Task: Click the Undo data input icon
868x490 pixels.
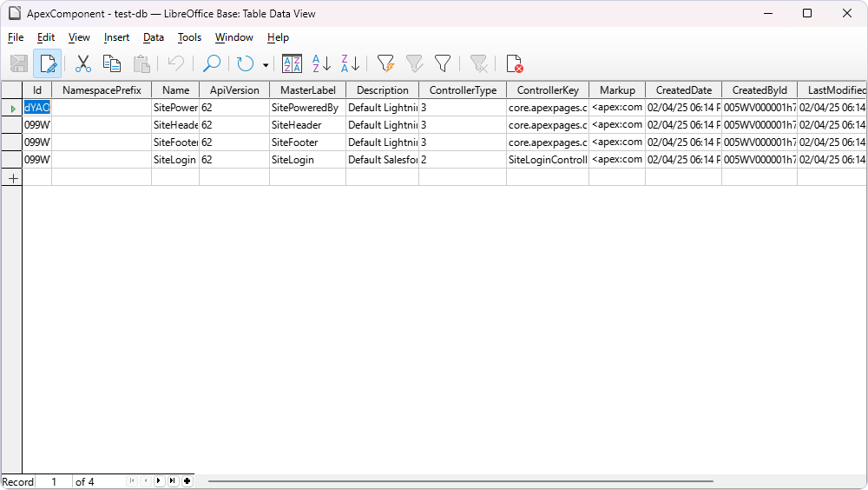Action: [x=176, y=63]
